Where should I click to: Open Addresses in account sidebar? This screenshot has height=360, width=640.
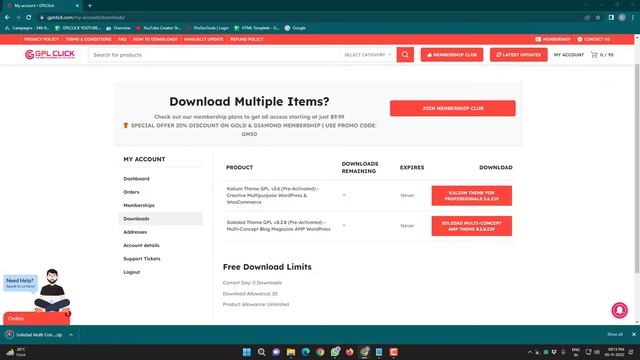click(x=135, y=232)
